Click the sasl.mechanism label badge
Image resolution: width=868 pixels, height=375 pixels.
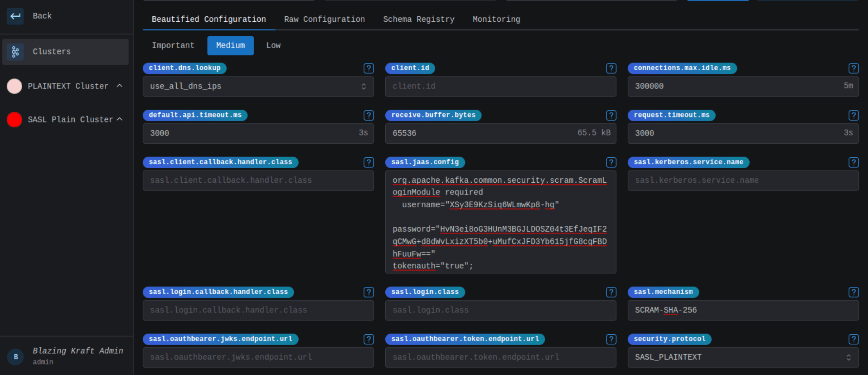(663, 292)
